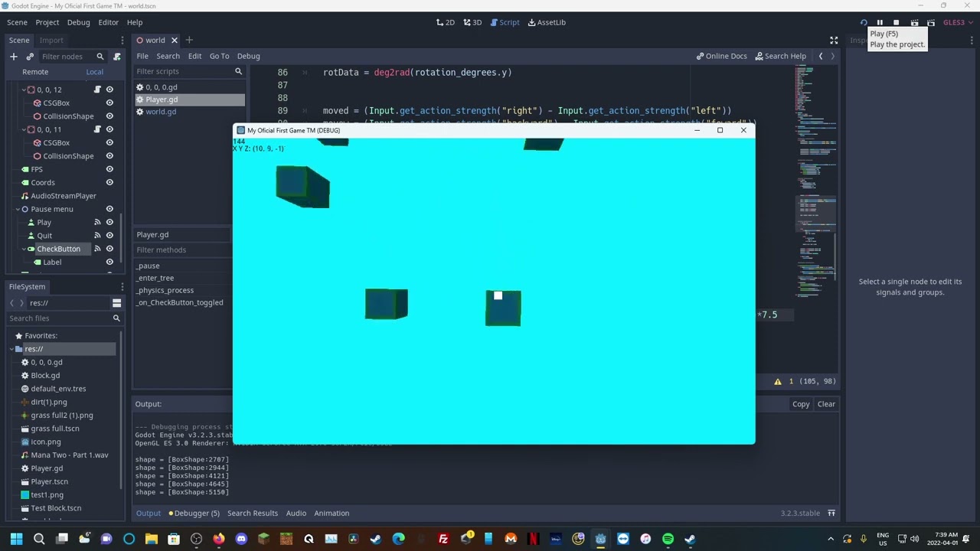
Task: Hide the FPS node
Action: [x=109, y=169]
